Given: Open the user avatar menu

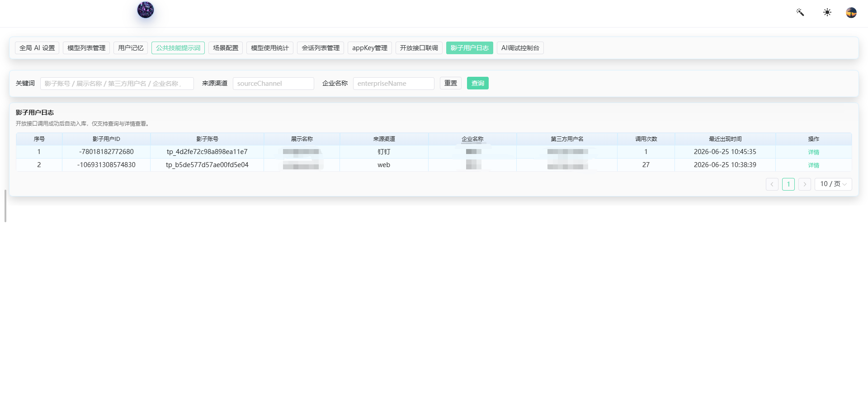Looking at the screenshot, I should (851, 12).
